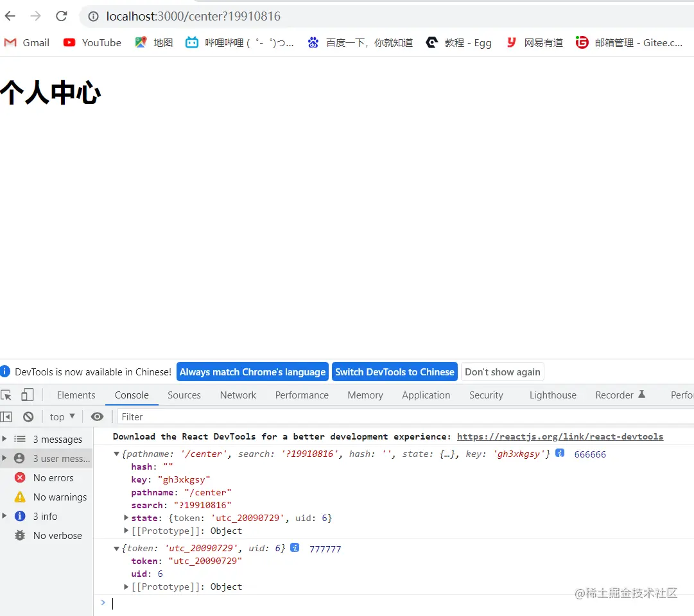Viewport: 694px width, 616px height.
Task: Open the 教程 - Egg bookmark
Action: (x=458, y=42)
